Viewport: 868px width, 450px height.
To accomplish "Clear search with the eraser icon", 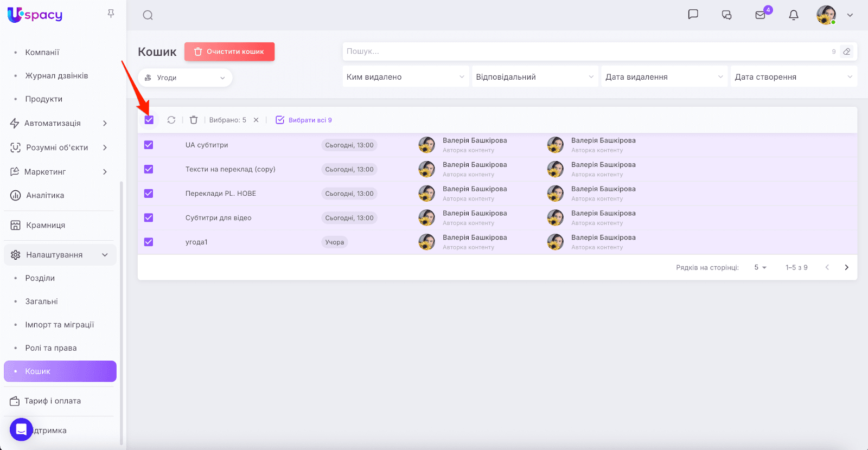I will tap(846, 52).
